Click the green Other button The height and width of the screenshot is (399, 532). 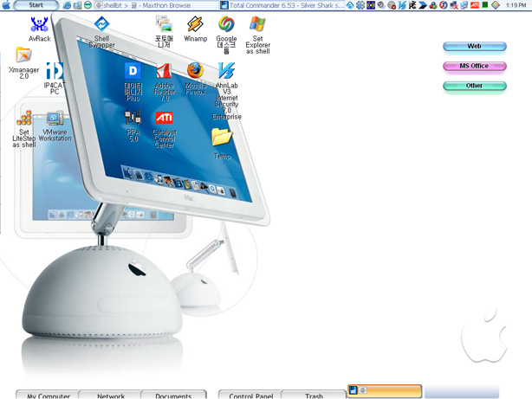tap(475, 86)
